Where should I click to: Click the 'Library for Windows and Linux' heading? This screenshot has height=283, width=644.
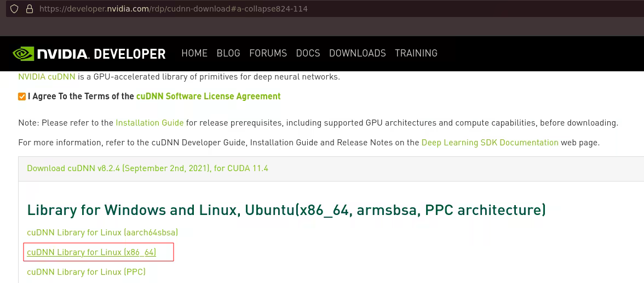(x=286, y=210)
